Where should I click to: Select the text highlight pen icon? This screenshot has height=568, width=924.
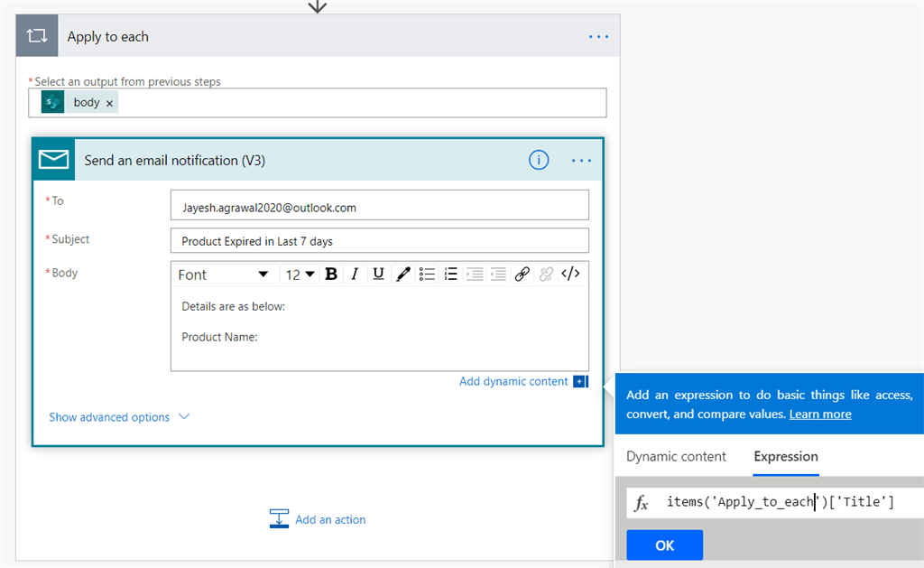pyautogui.click(x=402, y=274)
